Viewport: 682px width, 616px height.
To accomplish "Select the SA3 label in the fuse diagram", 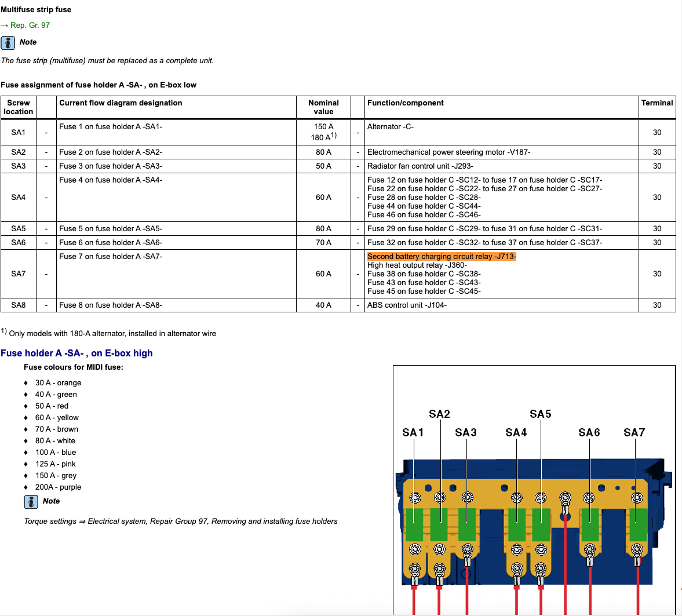I will [466, 432].
